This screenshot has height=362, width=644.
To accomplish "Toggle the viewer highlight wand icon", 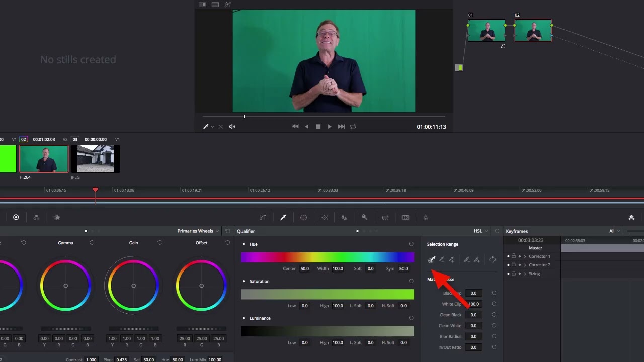I will (228, 5).
